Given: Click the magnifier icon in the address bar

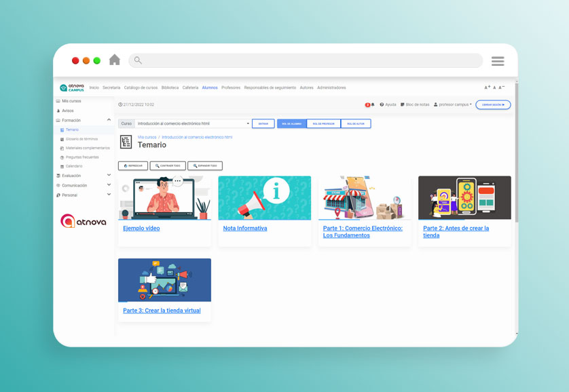Looking at the screenshot, I should (138, 60).
